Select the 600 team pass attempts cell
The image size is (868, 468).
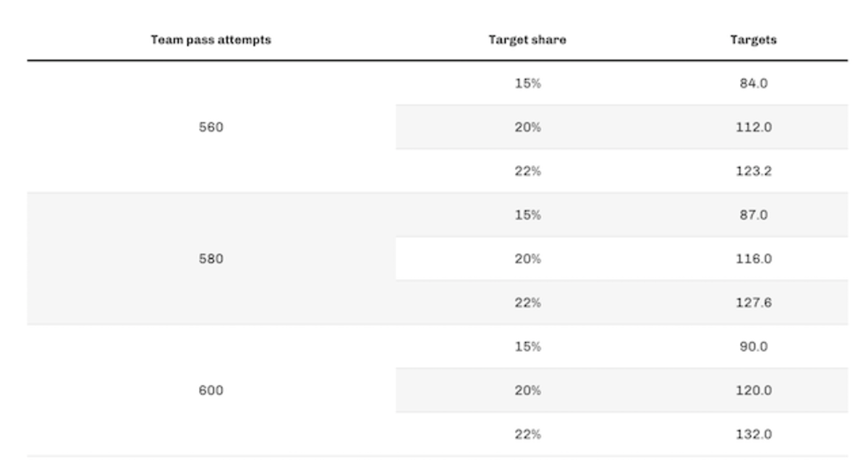(211, 391)
